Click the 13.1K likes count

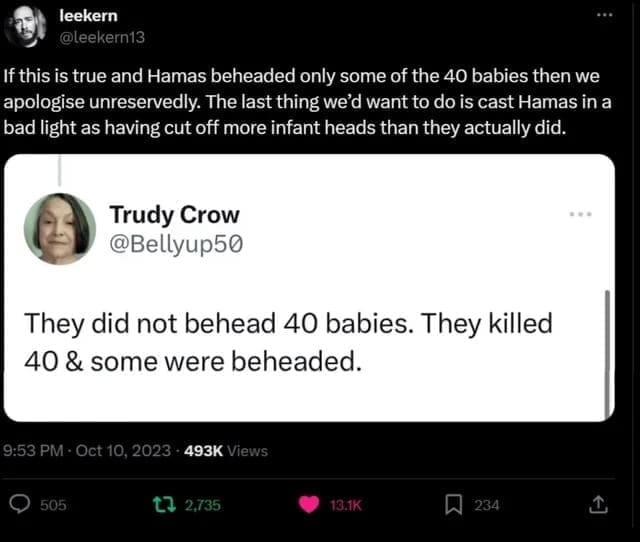pyautogui.click(x=344, y=506)
